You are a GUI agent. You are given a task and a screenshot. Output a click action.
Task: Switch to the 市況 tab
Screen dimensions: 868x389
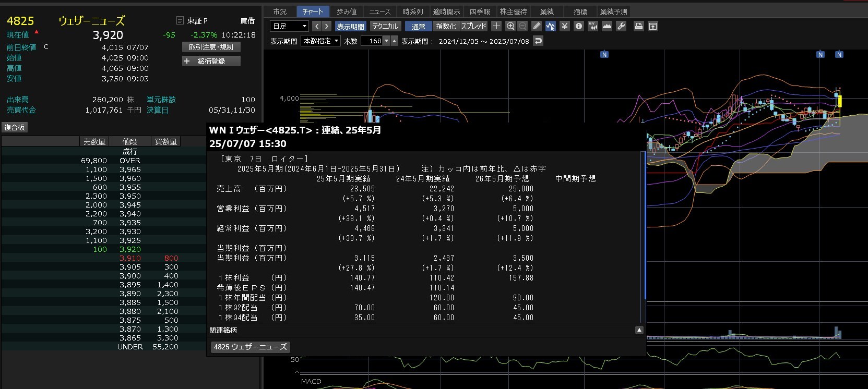click(x=280, y=11)
